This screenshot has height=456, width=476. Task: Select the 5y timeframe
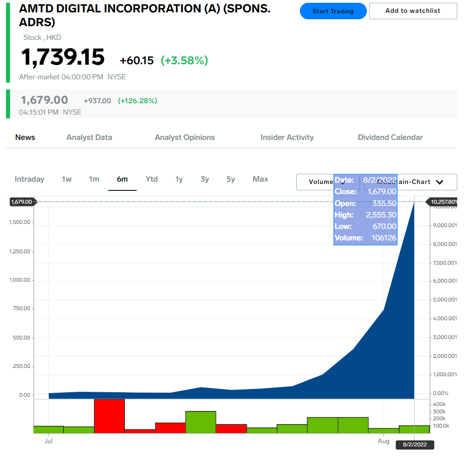[x=231, y=179]
